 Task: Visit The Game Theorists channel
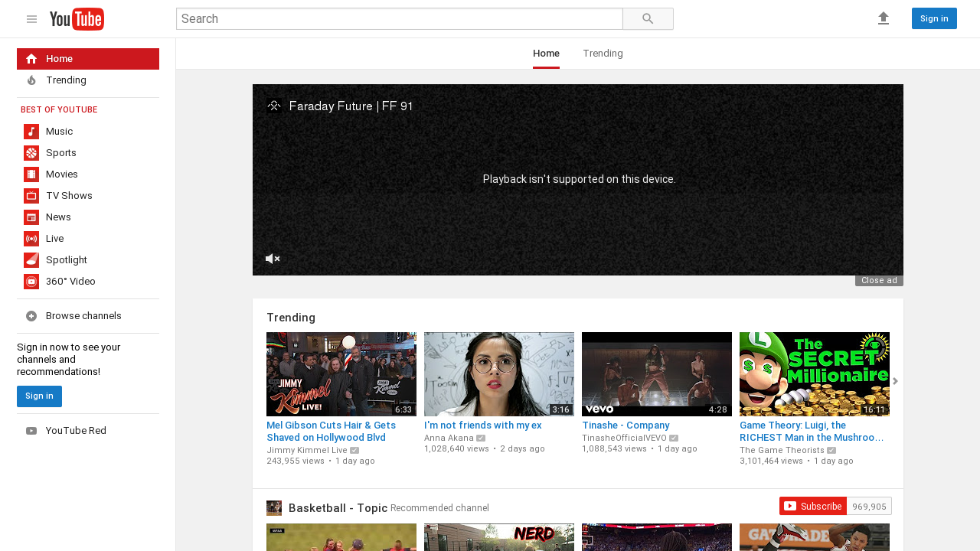click(x=782, y=450)
